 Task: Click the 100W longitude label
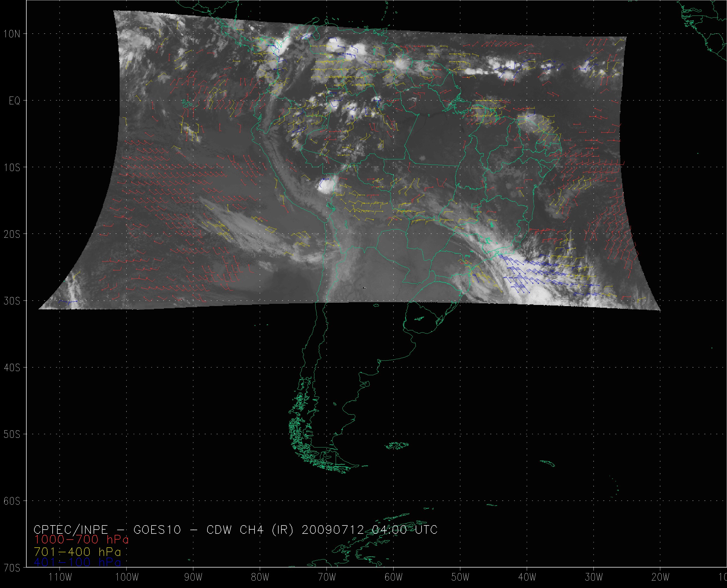[x=127, y=577]
